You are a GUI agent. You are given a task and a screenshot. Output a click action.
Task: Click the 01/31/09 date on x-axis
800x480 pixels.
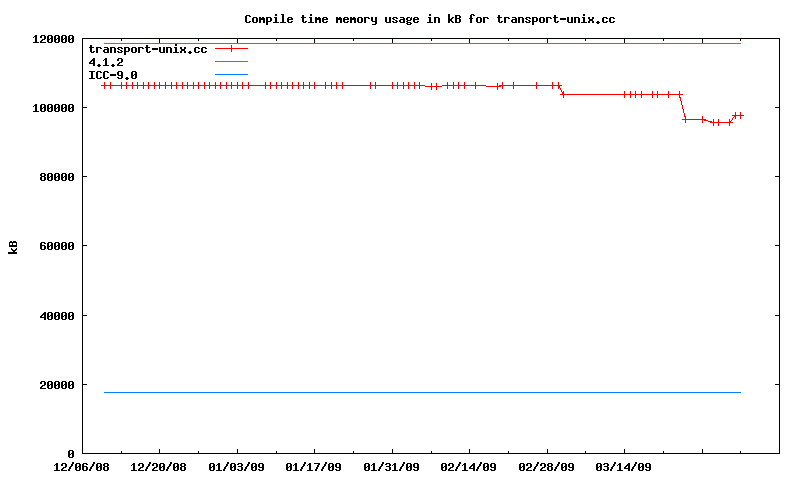(392, 467)
